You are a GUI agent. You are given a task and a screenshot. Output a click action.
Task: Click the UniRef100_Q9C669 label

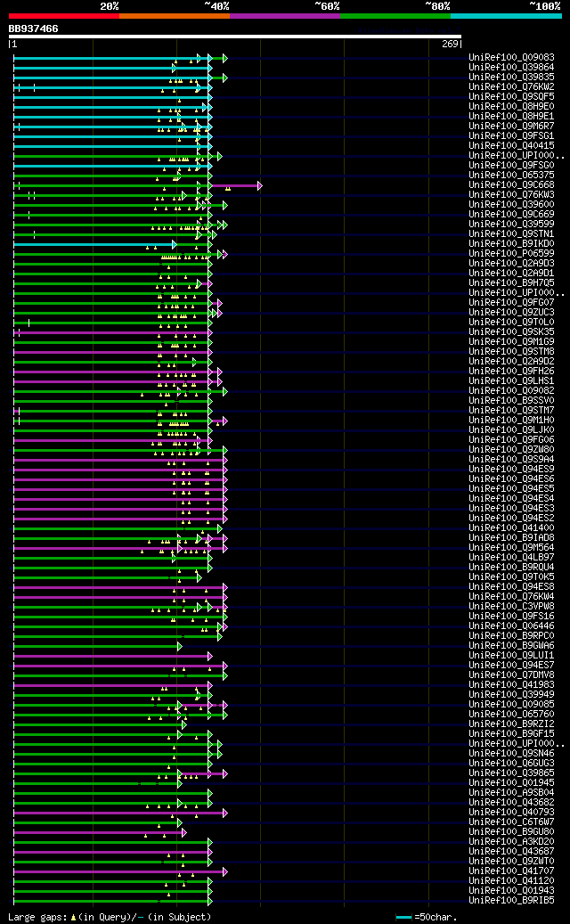511,215
